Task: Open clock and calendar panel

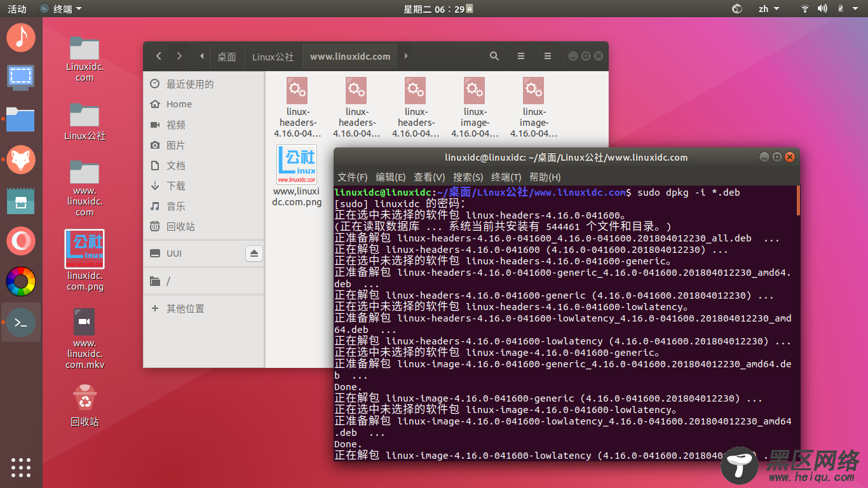Action: [438, 9]
